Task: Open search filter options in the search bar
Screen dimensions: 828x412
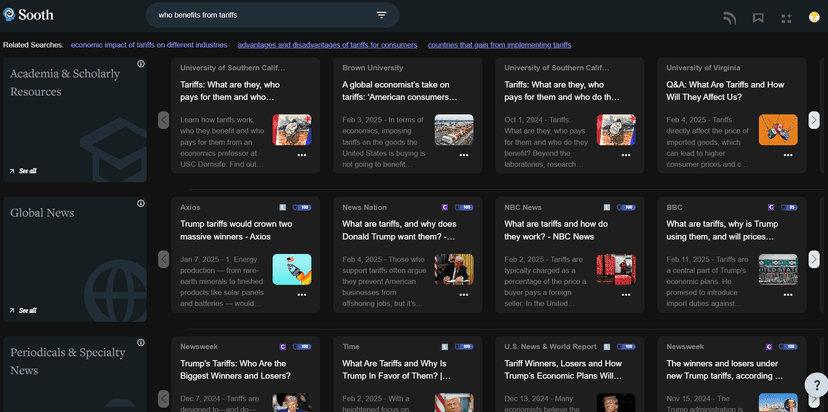Action: pos(381,15)
